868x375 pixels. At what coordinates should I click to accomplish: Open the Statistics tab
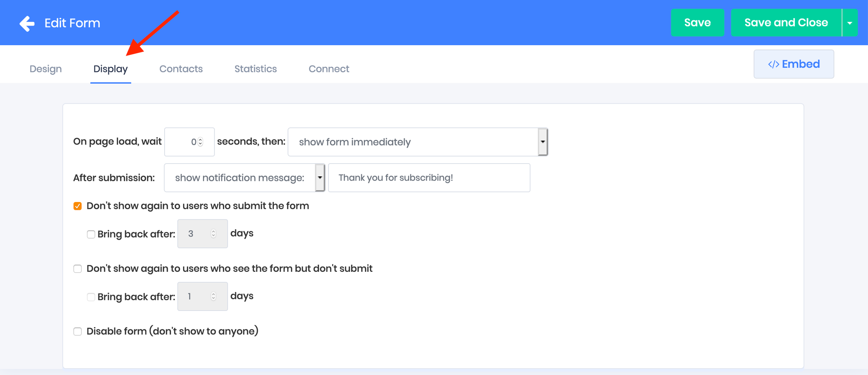pos(255,69)
